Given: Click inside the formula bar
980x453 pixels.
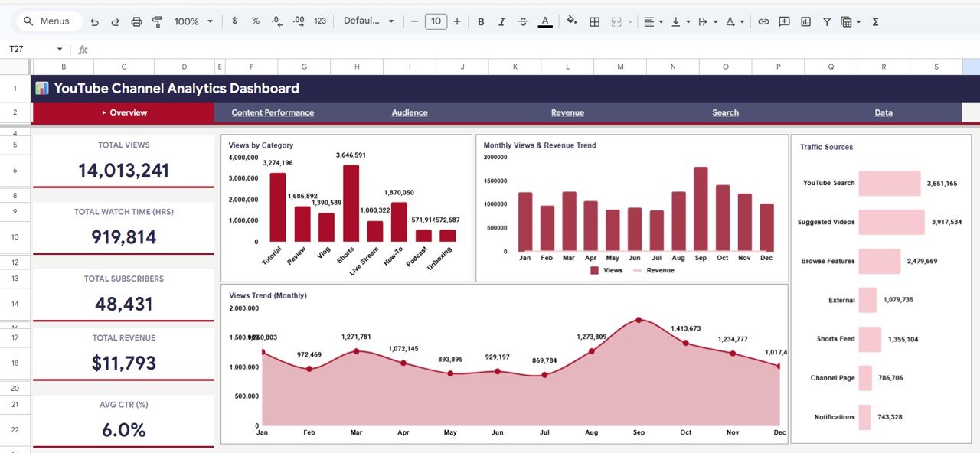Looking at the screenshot, I should (x=306, y=49).
